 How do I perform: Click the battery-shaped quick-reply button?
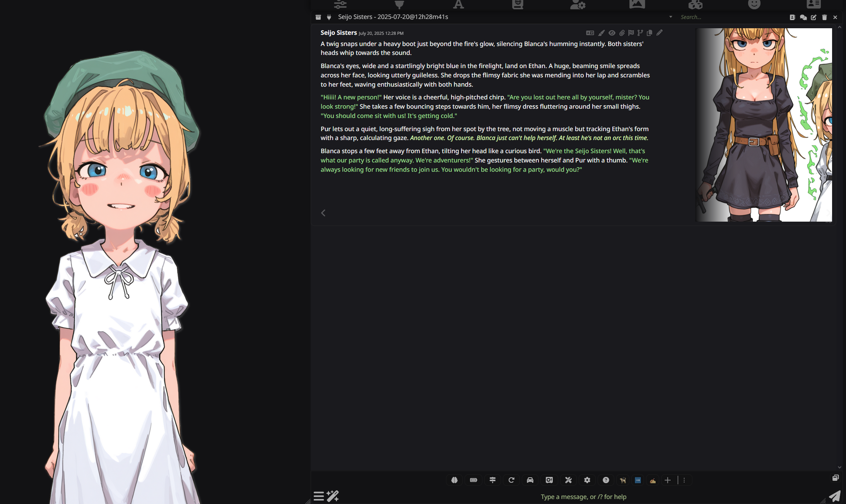[473, 480]
